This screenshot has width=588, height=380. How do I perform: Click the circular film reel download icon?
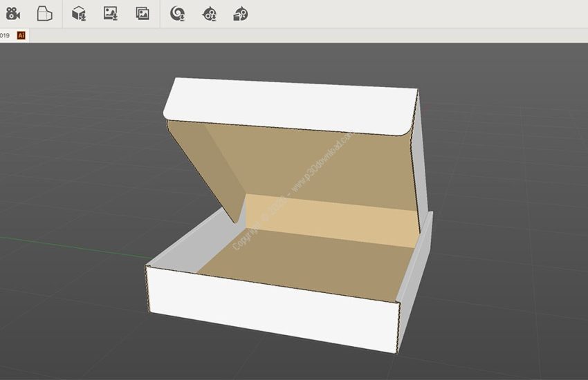pyautogui.click(x=209, y=13)
